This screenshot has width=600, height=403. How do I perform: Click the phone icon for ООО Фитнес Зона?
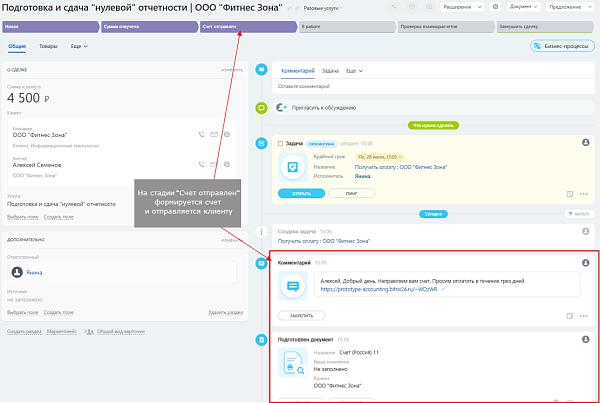pos(202,134)
